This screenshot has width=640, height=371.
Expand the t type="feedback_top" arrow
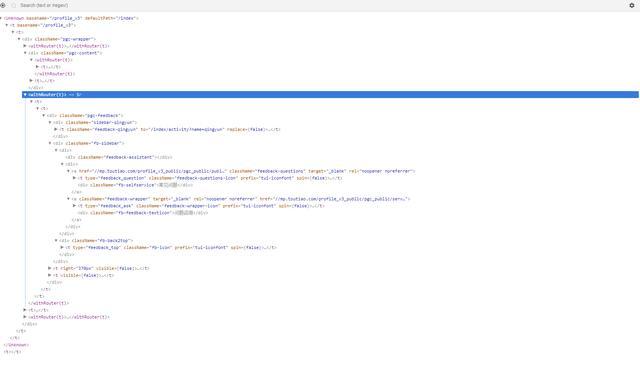coord(62,247)
